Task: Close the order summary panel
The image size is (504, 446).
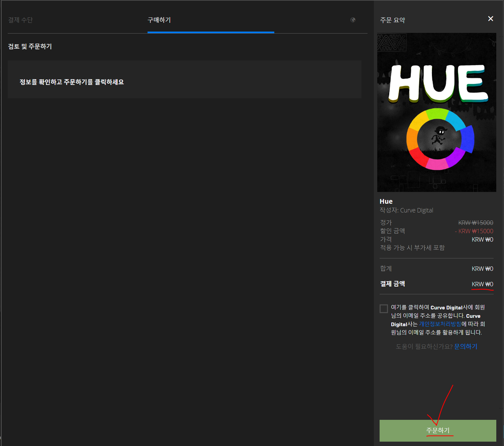Action: coord(491,19)
